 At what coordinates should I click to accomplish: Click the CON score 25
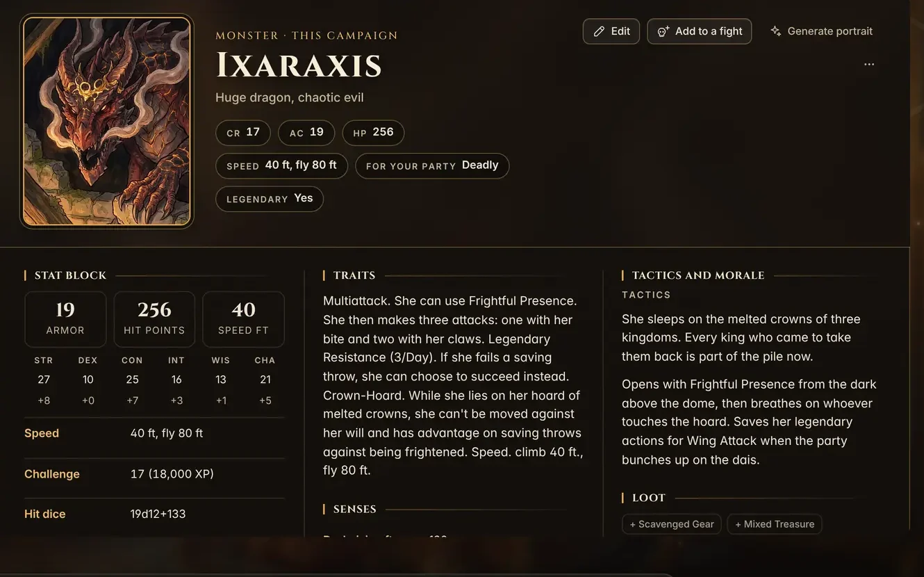pyautogui.click(x=132, y=380)
